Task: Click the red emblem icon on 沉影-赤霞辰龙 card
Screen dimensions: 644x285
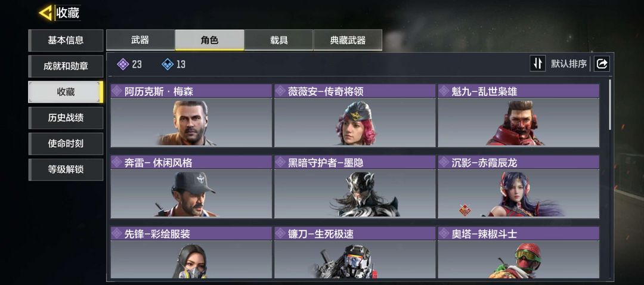Action: [x=465, y=210]
